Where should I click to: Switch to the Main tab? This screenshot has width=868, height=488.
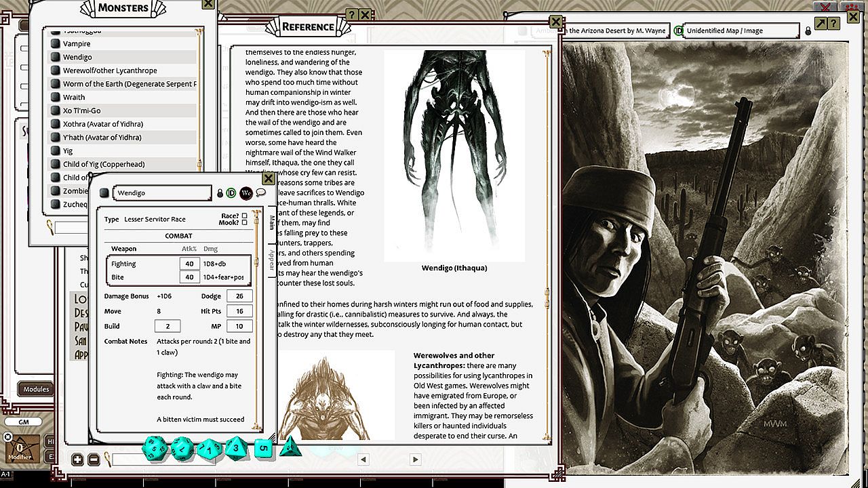point(272,222)
